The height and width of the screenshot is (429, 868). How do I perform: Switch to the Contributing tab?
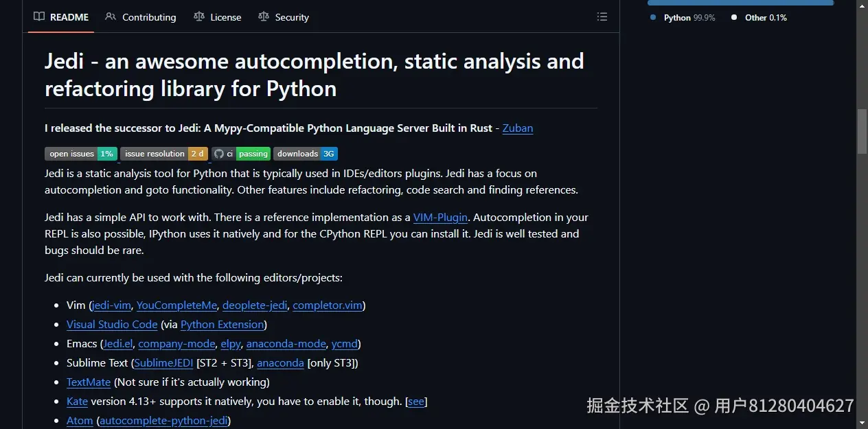tap(141, 17)
